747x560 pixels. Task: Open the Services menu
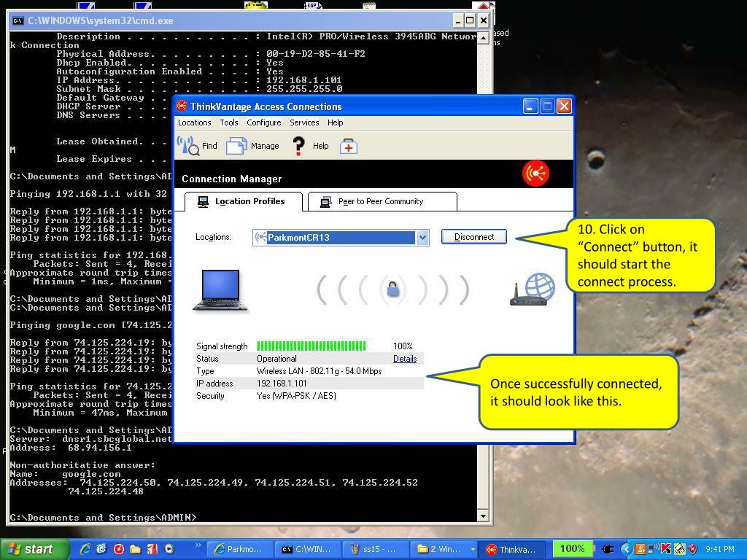point(304,122)
